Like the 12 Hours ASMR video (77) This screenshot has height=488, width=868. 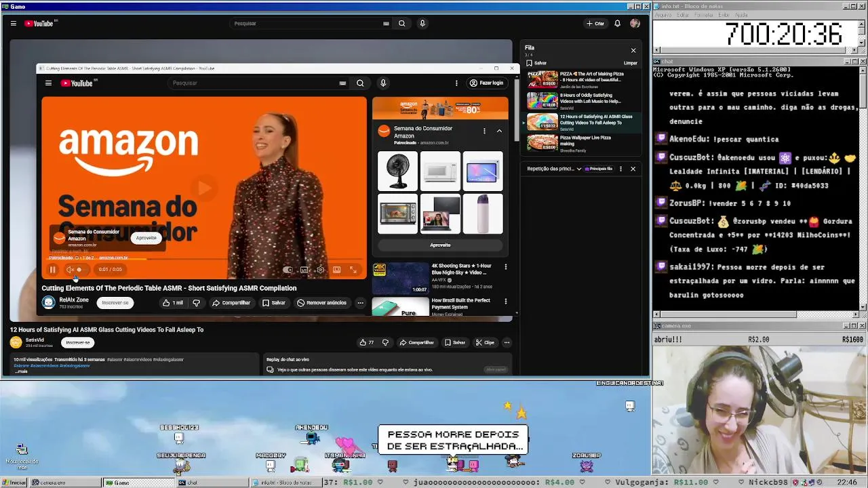367,343
